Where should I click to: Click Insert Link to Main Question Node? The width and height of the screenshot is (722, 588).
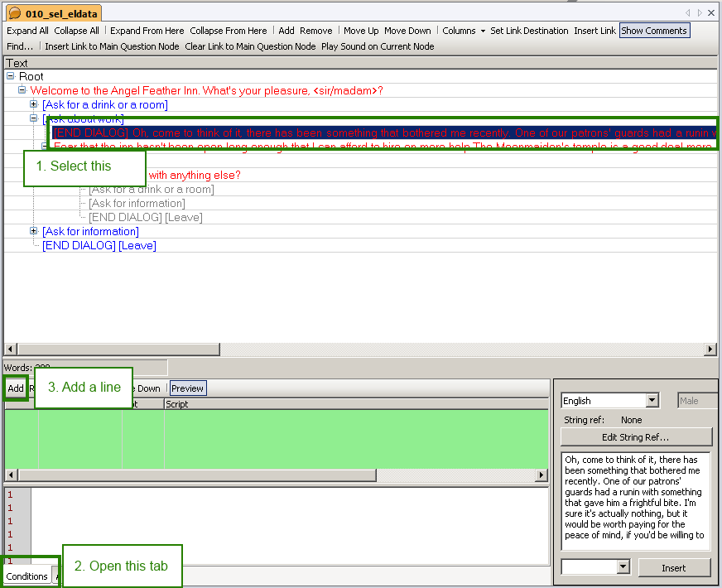[112, 46]
